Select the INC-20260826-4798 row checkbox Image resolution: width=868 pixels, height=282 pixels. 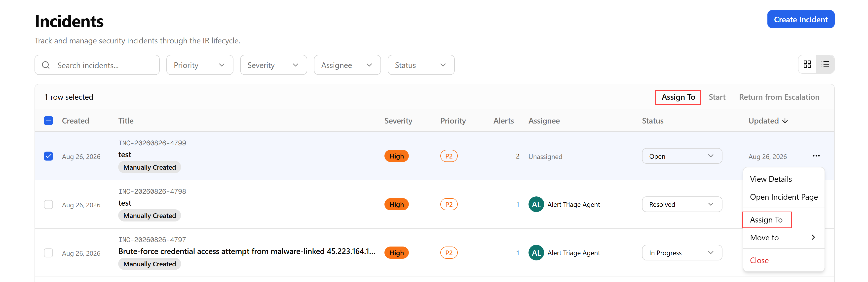point(48,205)
